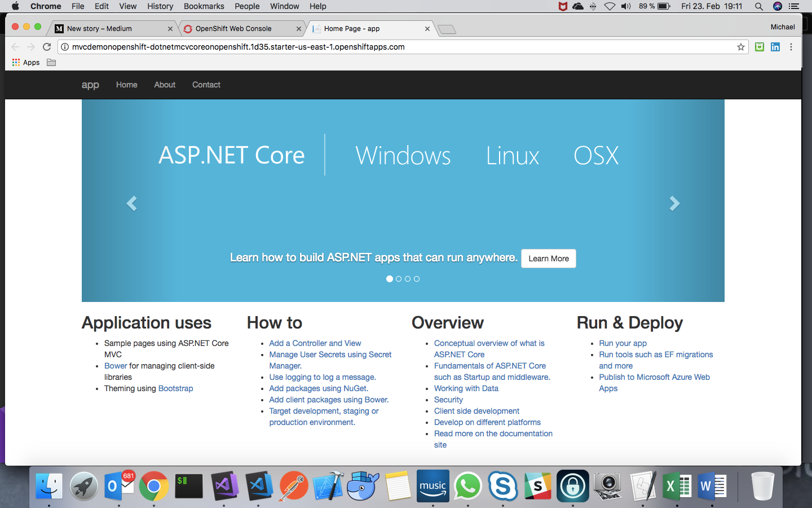Toggle the bookmark star for this page

(x=740, y=47)
